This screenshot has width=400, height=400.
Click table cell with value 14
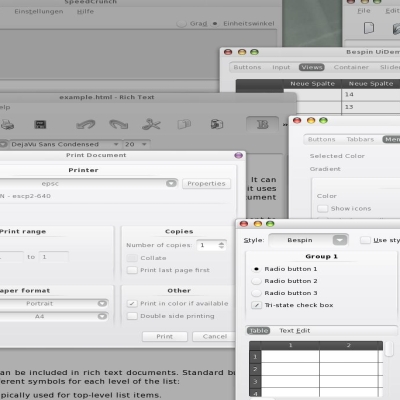click(371, 95)
